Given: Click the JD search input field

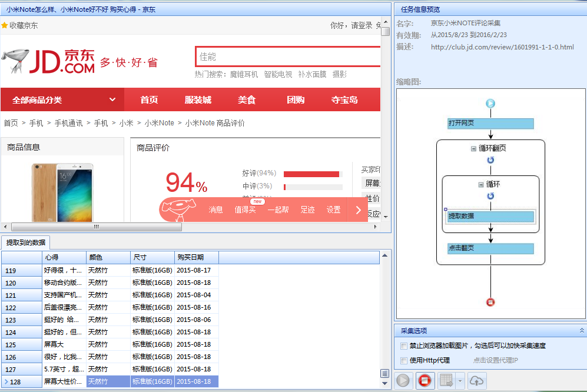Looking at the screenshot, I should tap(288, 57).
